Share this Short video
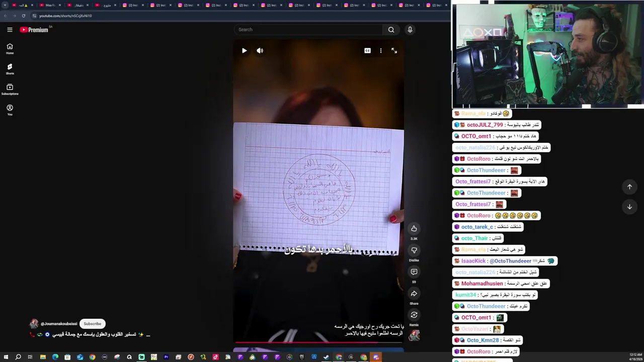This screenshot has width=644, height=362. (414, 294)
